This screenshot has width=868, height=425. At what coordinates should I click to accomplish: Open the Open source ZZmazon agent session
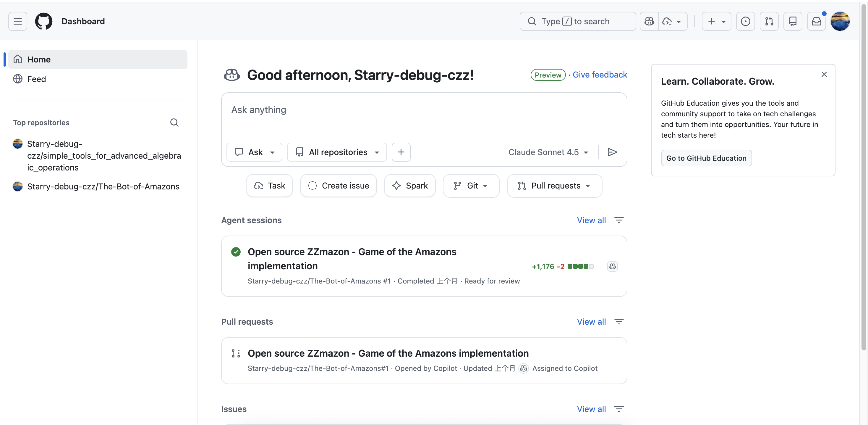pos(352,259)
